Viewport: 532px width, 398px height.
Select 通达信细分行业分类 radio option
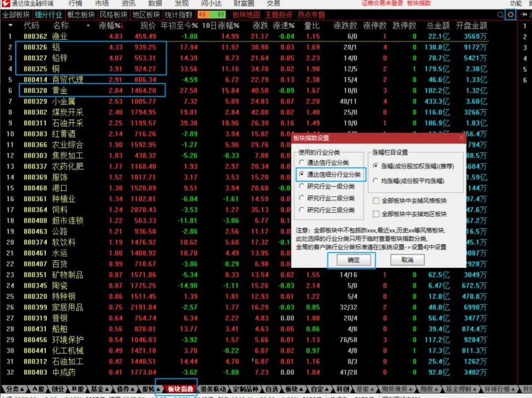coord(301,174)
